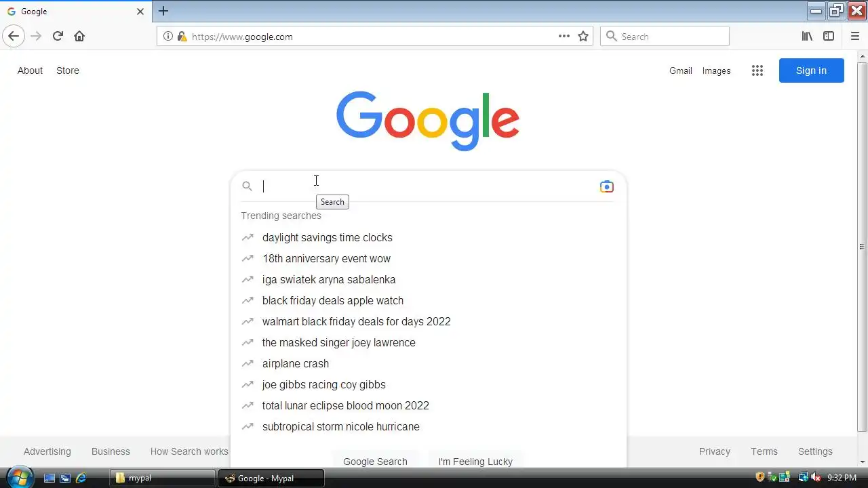Viewport: 868px width, 488px height.
Task: Select suggestion iga swiatek aryna sabalenka
Action: click(x=428, y=279)
